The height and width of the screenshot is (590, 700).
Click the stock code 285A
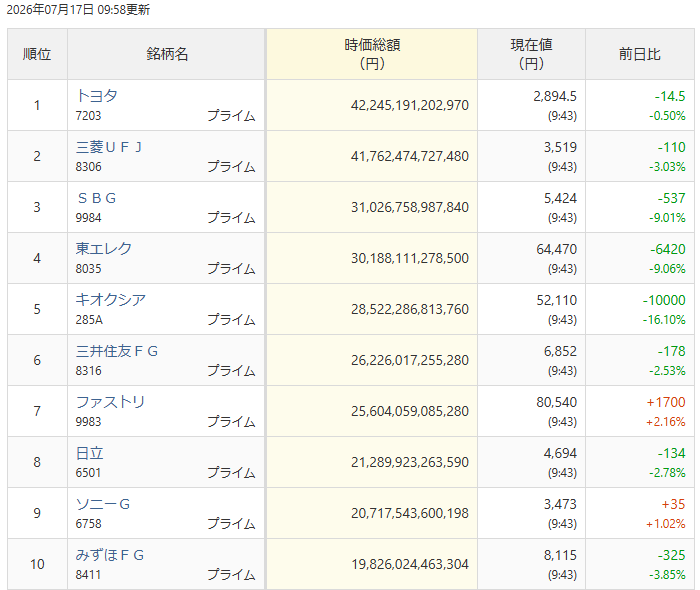(x=89, y=320)
